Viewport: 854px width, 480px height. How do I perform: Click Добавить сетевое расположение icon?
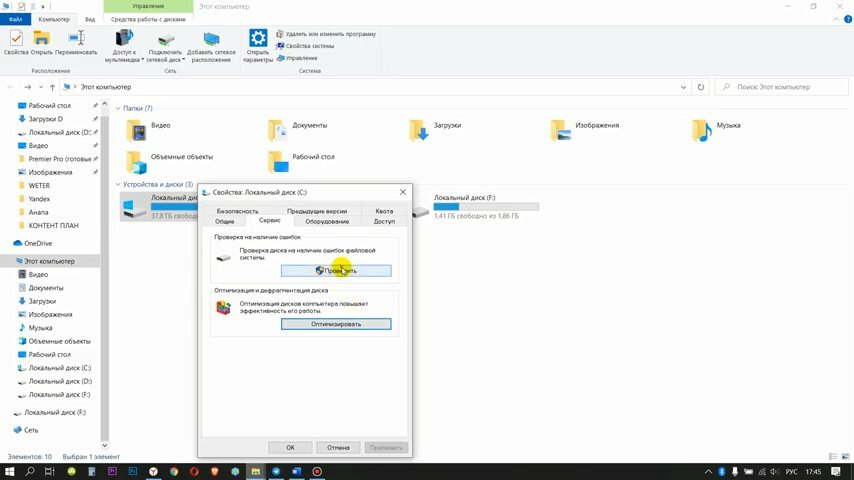click(x=211, y=46)
